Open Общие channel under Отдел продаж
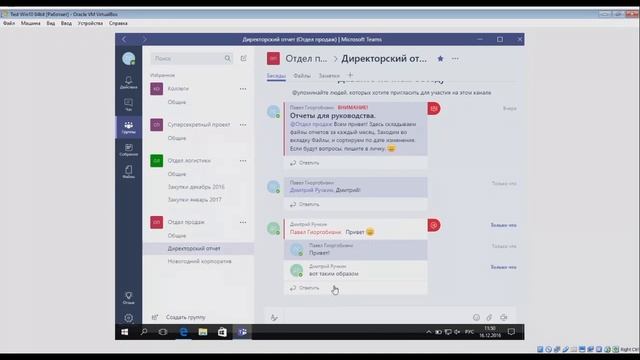 tap(177, 236)
